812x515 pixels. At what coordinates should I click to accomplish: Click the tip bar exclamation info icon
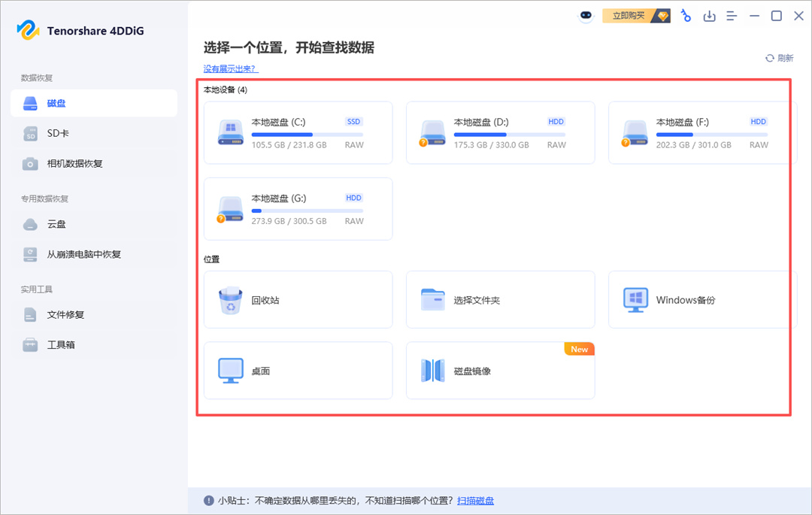pyautogui.click(x=209, y=501)
